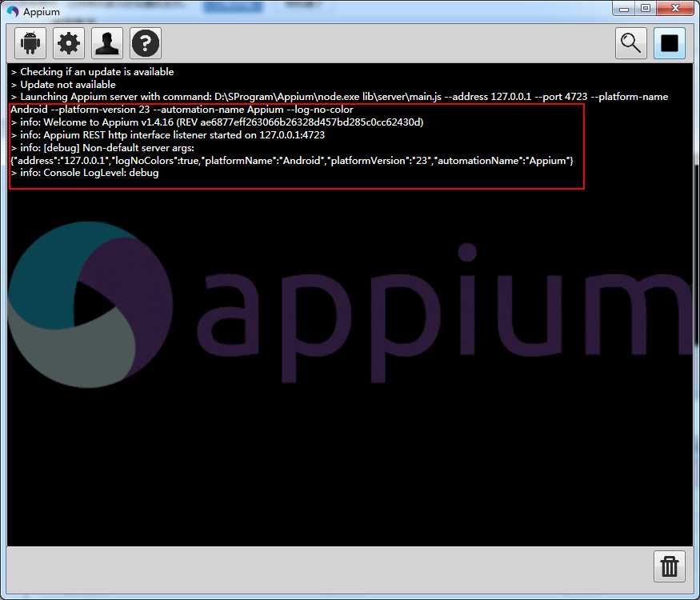Open General Settings gear icon
Viewport: 700px width, 600px height.
69,43
